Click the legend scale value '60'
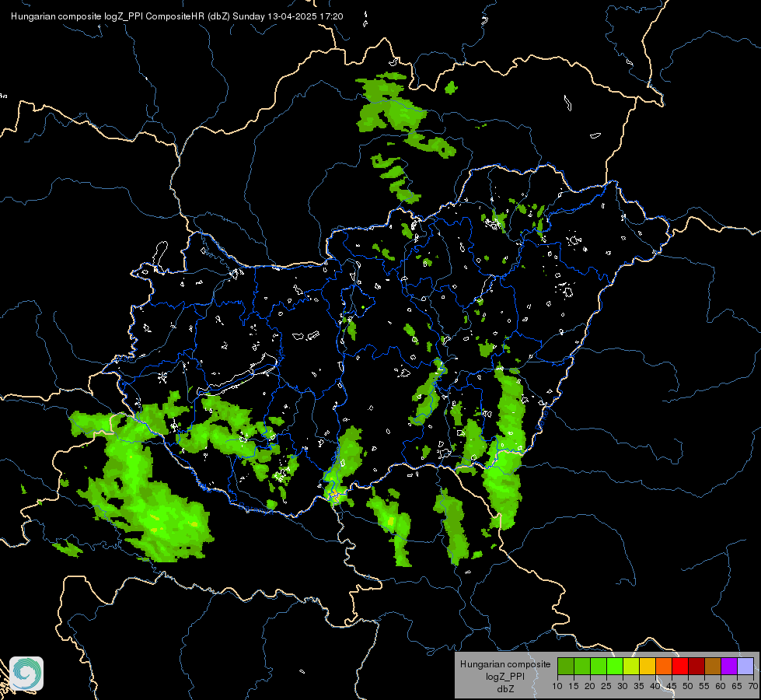Screen dimensions: 761x700 (721, 686)
